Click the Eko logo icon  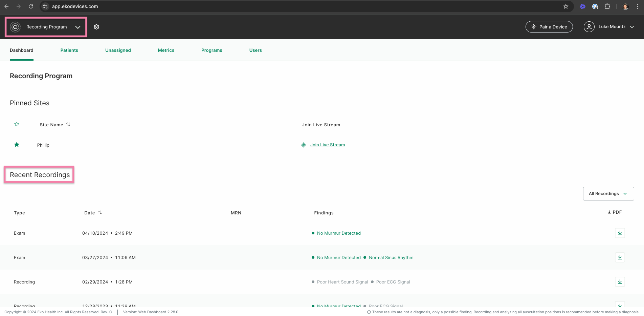tap(15, 27)
